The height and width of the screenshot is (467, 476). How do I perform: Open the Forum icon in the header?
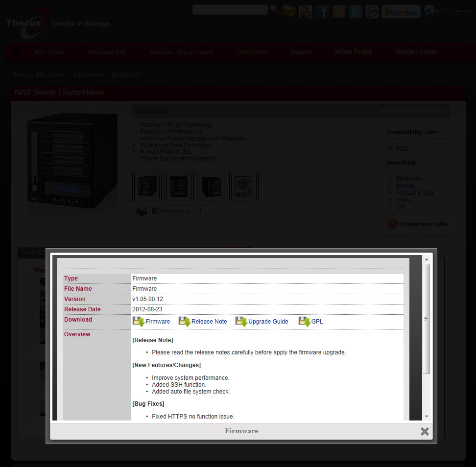[x=288, y=11]
